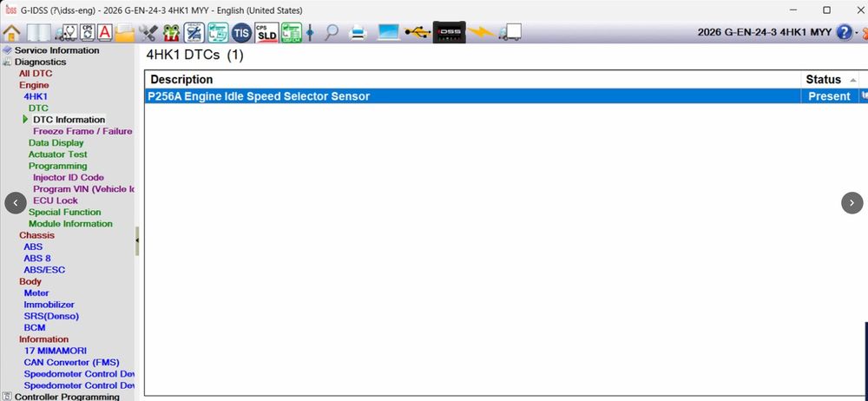Open the DTC node under 4HK1
The image size is (868, 401).
[x=38, y=108]
